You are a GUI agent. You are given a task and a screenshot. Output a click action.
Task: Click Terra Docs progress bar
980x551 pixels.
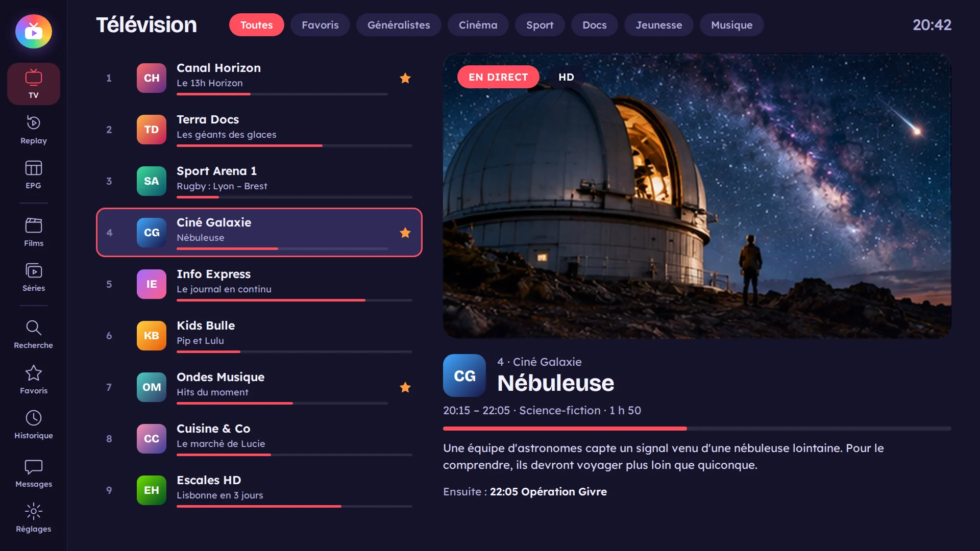pos(295,146)
